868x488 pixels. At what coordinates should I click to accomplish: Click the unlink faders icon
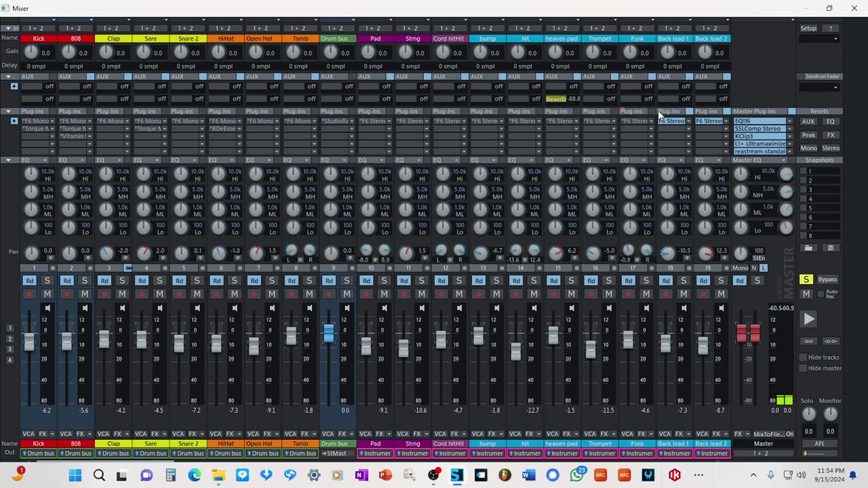tap(830, 342)
